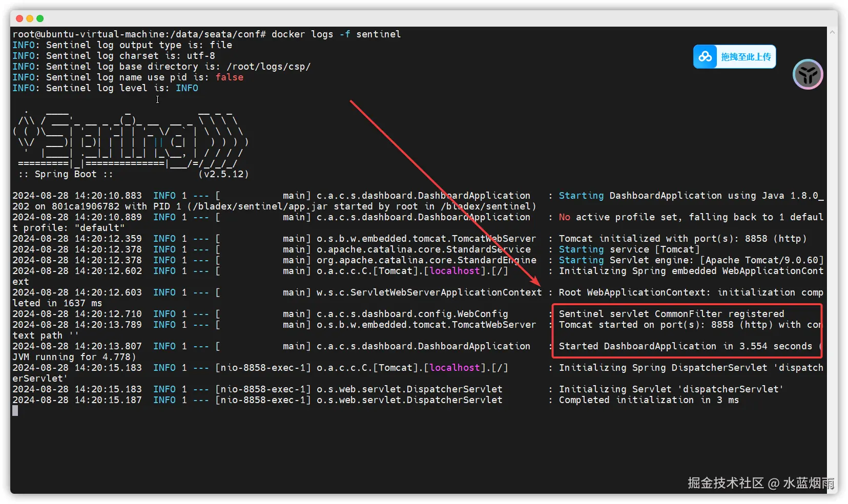The image size is (848, 504).
Task: Click '[localhost]' in the 14:20:12.602 row
Action: [454, 271]
